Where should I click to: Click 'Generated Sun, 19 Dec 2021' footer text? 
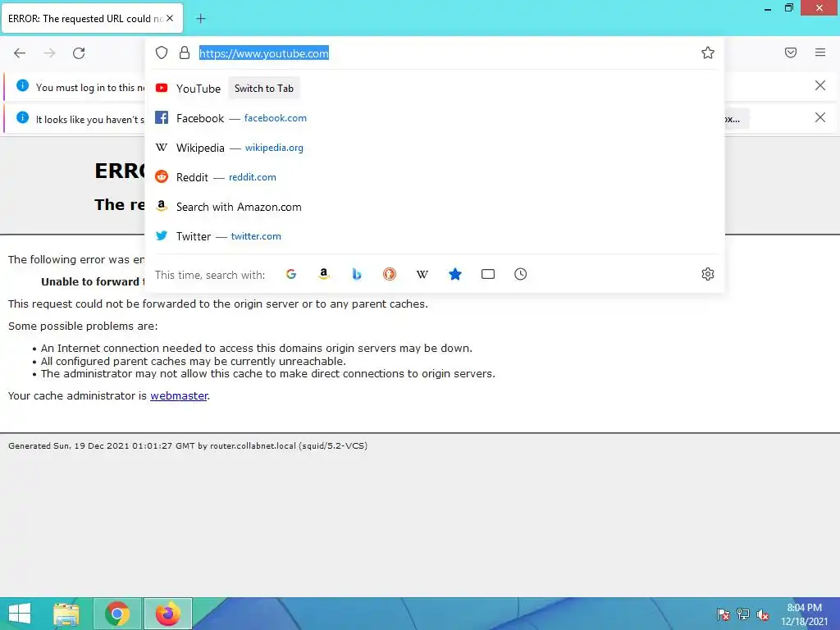coord(188,445)
